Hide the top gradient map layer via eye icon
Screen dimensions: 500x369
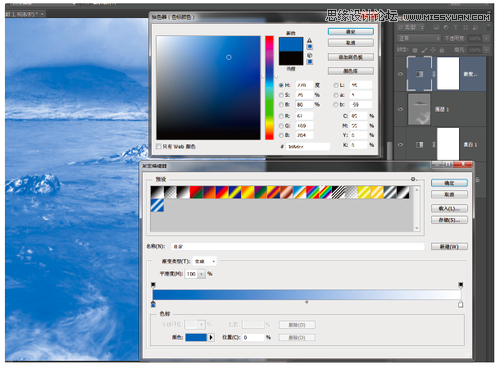pyautogui.click(x=400, y=74)
